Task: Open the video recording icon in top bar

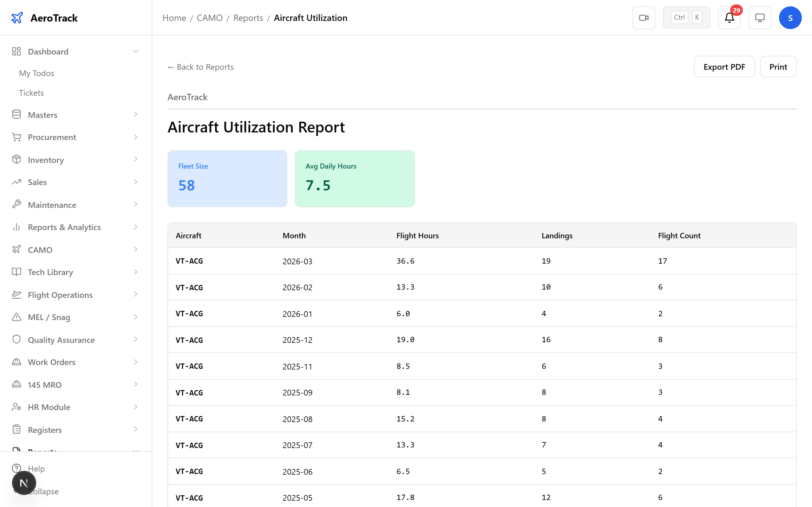Action: pyautogui.click(x=644, y=17)
